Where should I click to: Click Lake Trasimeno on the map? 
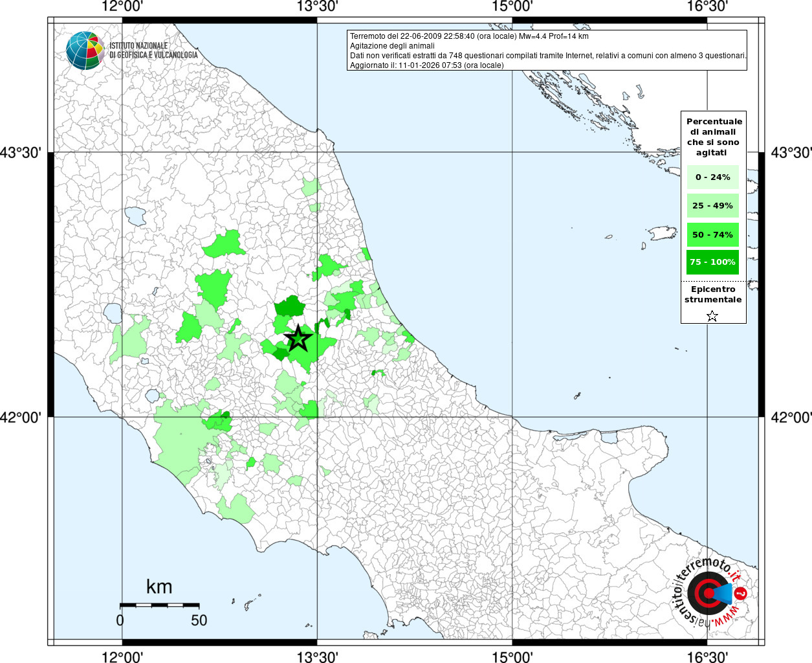136,216
